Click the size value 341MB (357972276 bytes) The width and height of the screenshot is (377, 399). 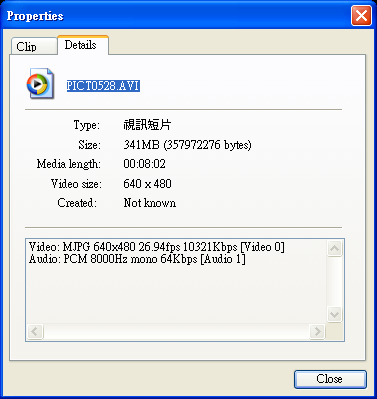pos(187,145)
